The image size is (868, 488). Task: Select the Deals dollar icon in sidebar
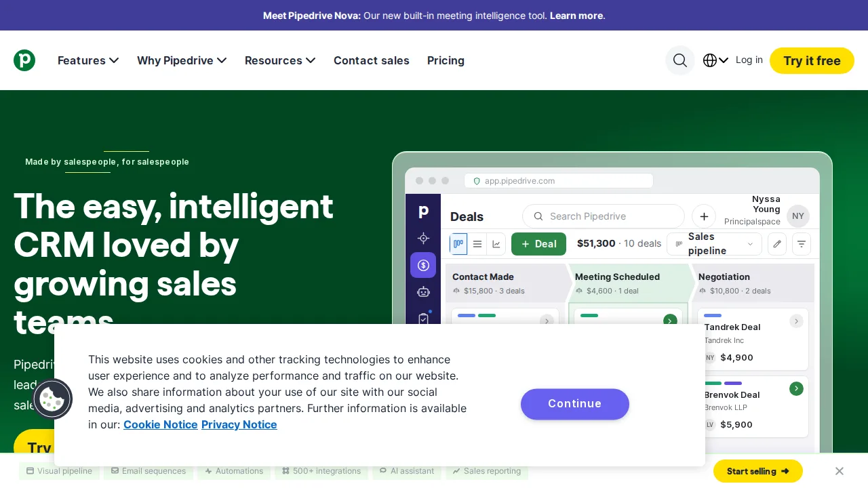pos(423,265)
